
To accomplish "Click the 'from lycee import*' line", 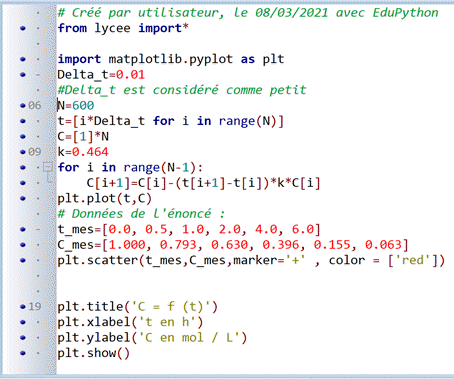I will tap(123, 28).
